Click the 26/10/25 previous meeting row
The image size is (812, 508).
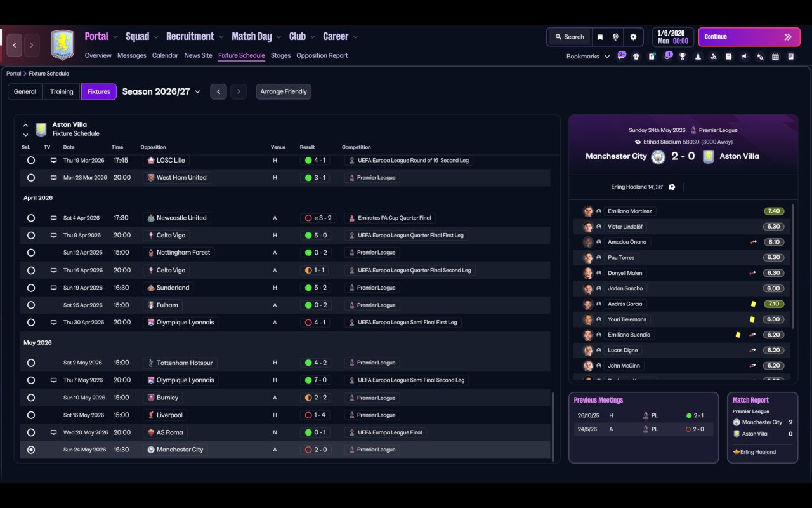coord(643,415)
